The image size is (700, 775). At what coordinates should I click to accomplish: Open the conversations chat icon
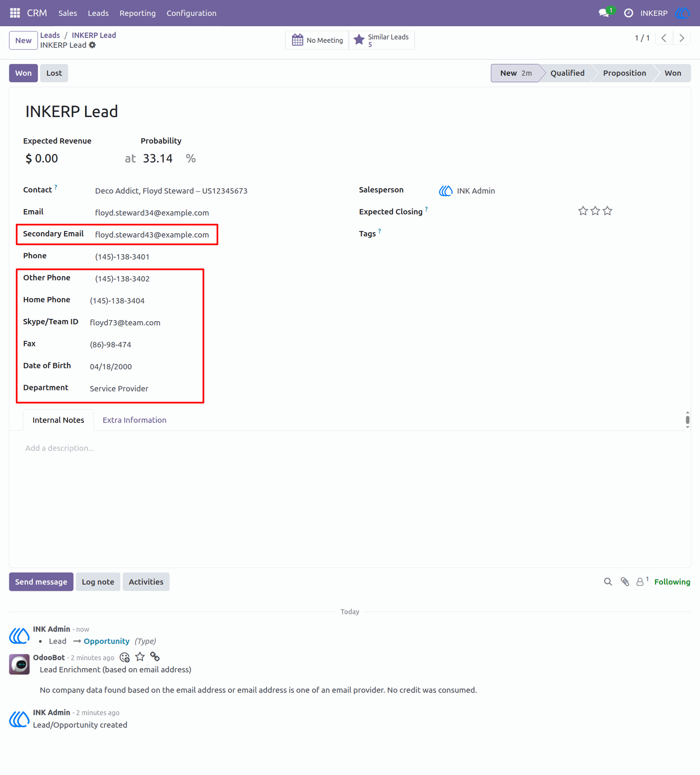click(604, 13)
